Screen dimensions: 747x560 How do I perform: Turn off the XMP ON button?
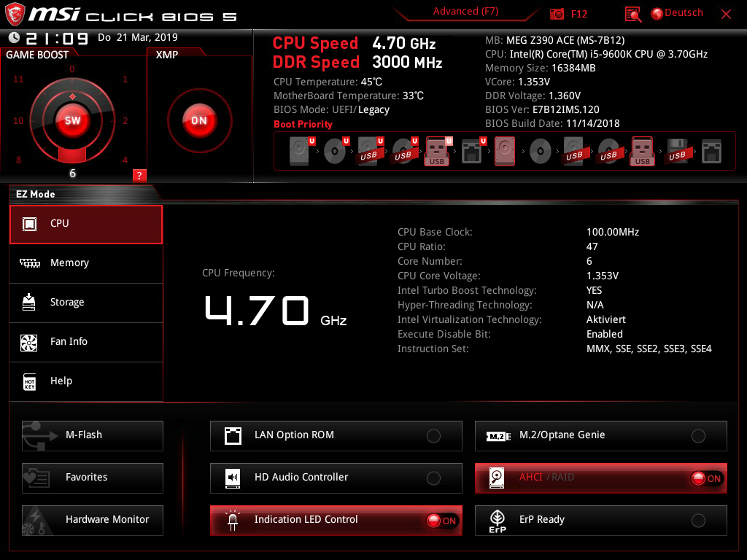pos(199,120)
